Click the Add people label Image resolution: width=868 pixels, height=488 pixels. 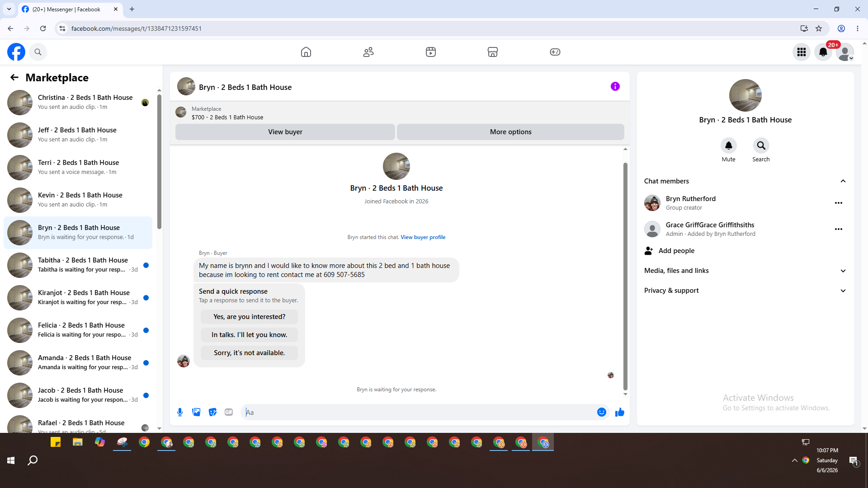click(676, 251)
